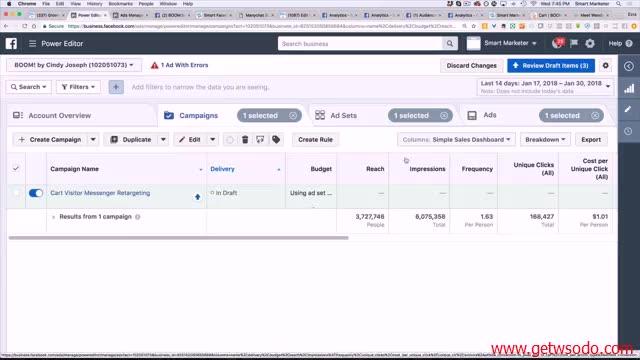Click Discard Changes button
The height and width of the screenshot is (360, 640).
(471, 65)
